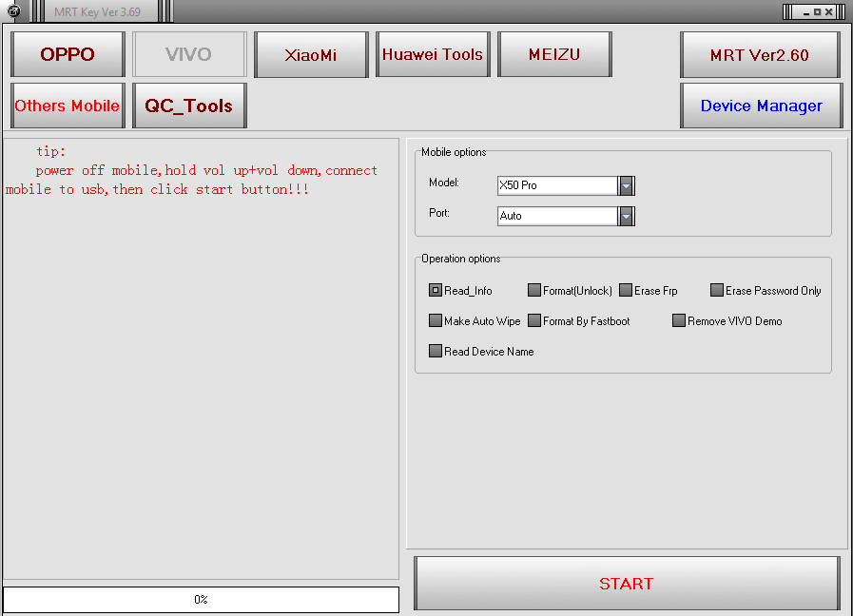Toggle the Read_Info checkbox
The height and width of the screenshot is (616, 853).
436,290
